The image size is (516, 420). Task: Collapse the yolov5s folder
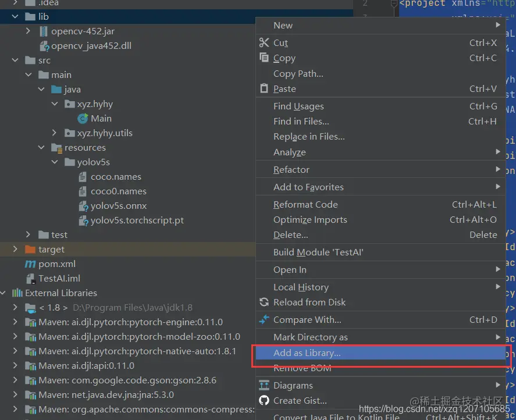click(x=55, y=162)
